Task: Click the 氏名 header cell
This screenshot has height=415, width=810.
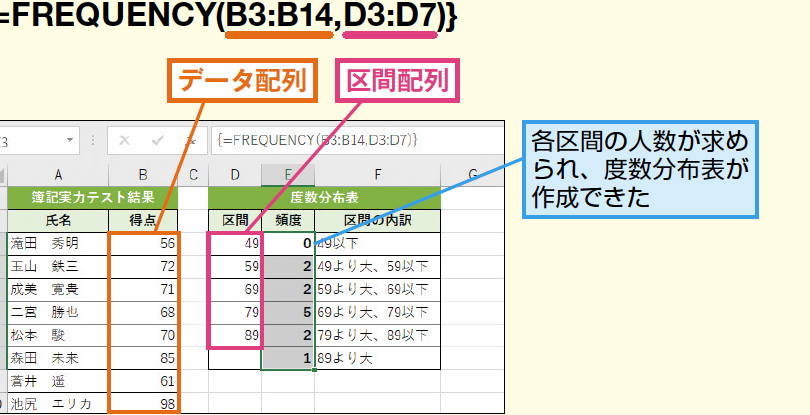Action: (58, 221)
